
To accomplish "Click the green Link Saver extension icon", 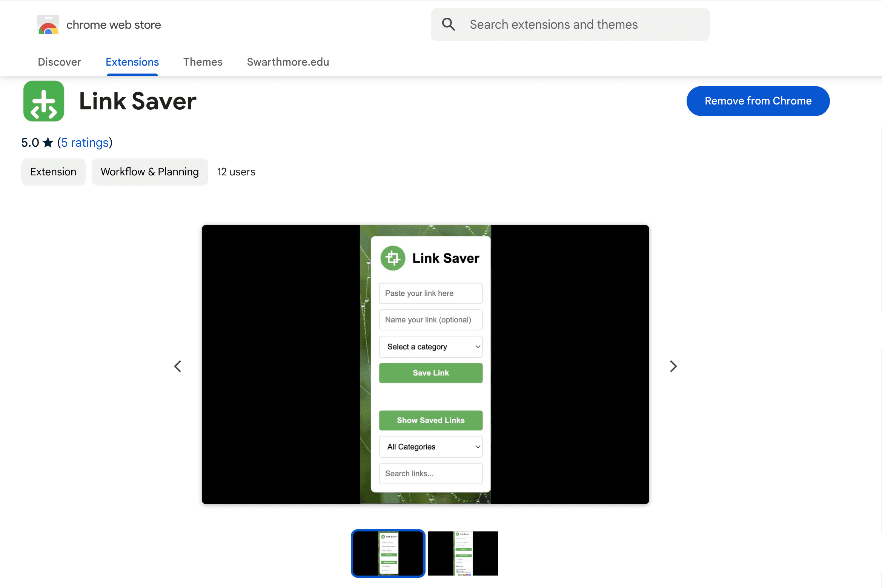I will [x=44, y=101].
